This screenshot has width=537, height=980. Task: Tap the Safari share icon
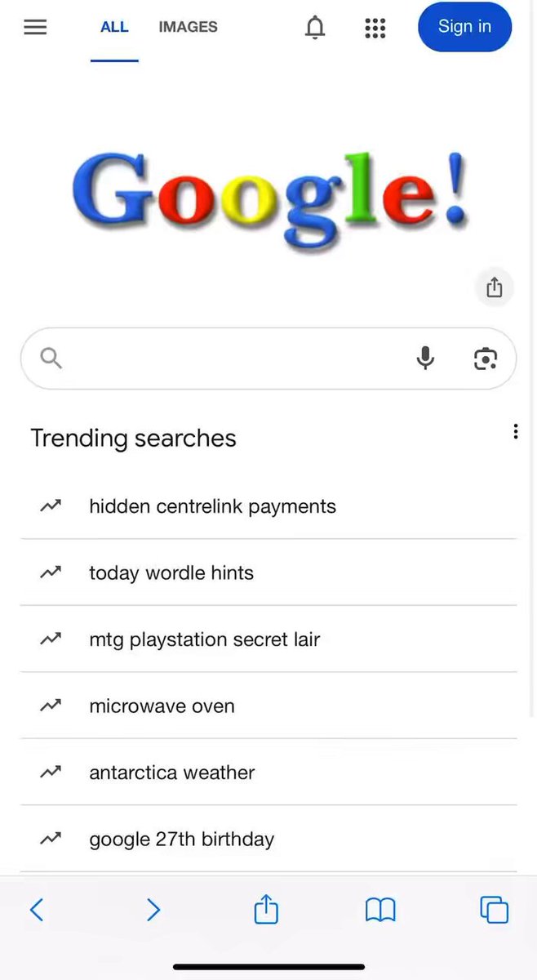pos(266,909)
